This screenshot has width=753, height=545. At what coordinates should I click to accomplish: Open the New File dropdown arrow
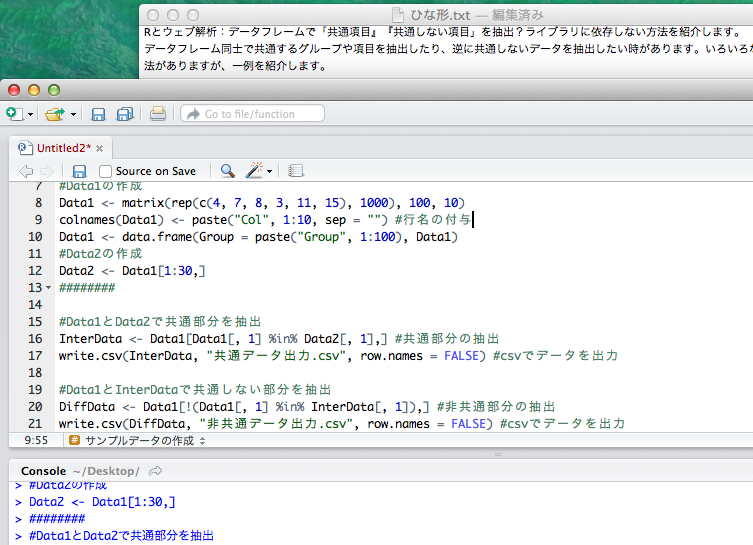[x=30, y=114]
